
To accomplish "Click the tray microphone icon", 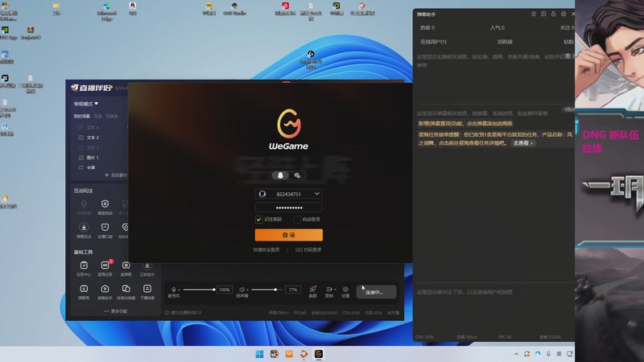I will tap(548, 354).
